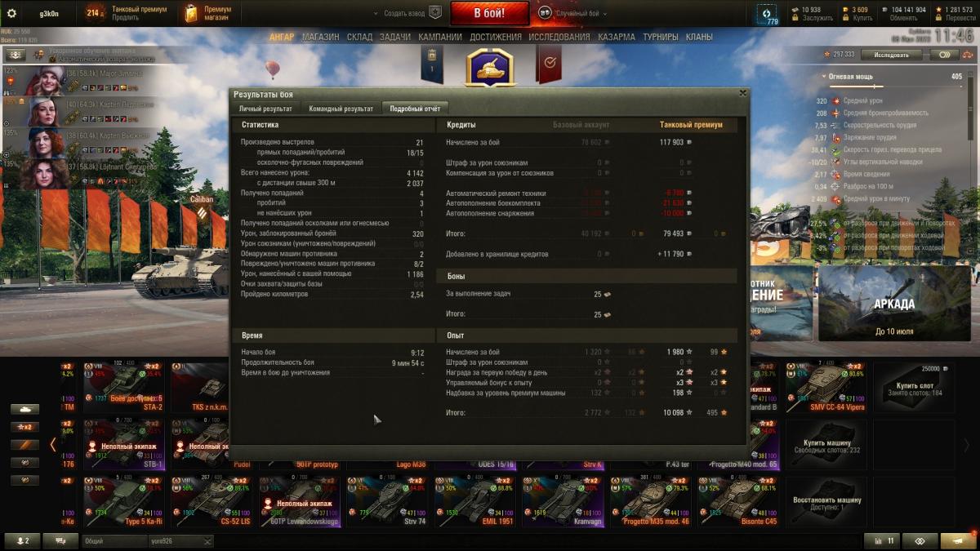Click the golden tank rank emblem
980x551 pixels.
(x=490, y=67)
